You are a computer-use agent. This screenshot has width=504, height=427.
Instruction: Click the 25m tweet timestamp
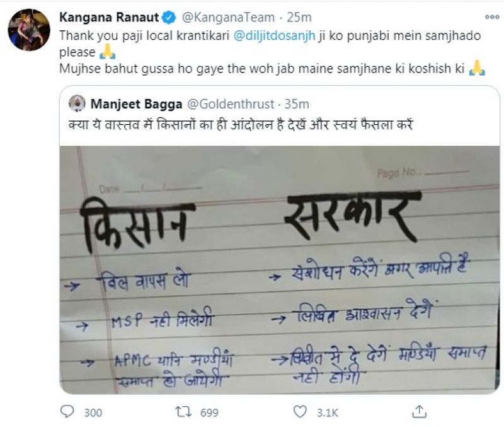266,16
